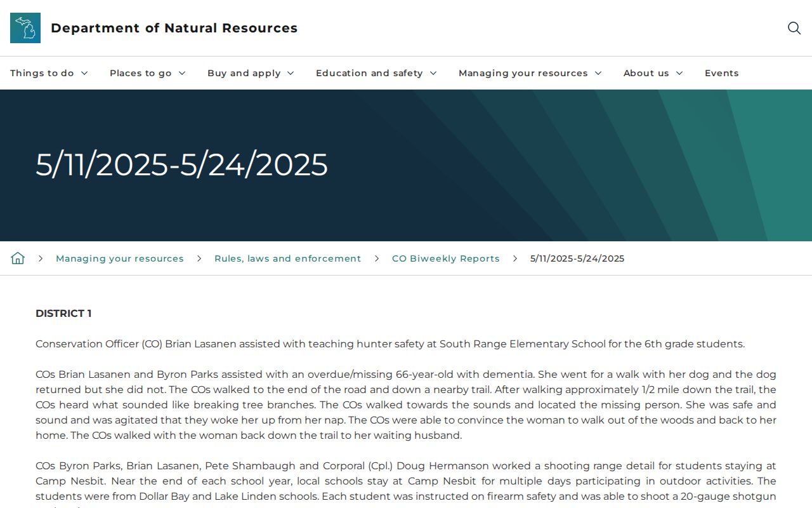Click the paragraph about Camp Nesbit detail
Image resolution: width=812 pixels, height=508 pixels.
pyautogui.click(x=406, y=484)
